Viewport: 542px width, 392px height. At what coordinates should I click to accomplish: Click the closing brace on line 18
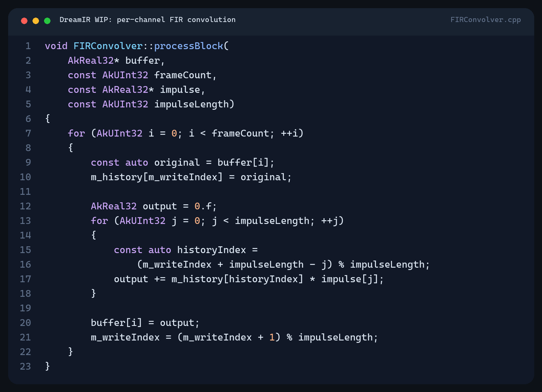coord(93,293)
